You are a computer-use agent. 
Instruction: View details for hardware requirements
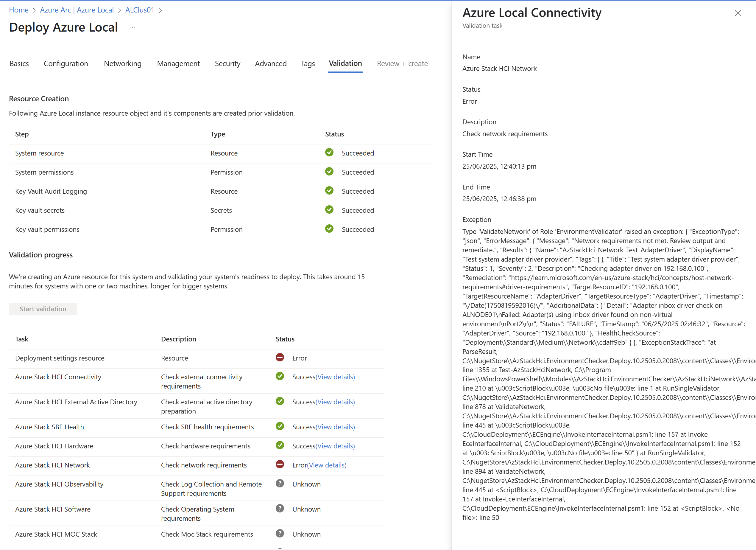(x=335, y=446)
